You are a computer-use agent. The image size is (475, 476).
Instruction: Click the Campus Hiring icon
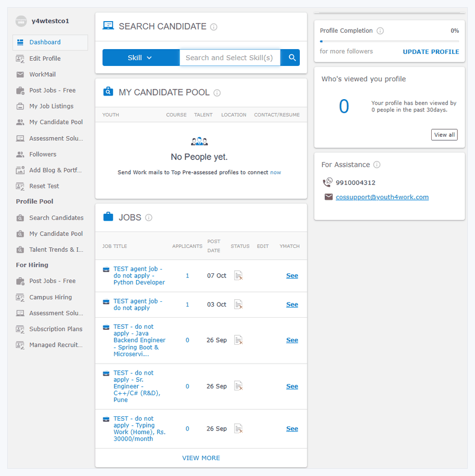21,297
